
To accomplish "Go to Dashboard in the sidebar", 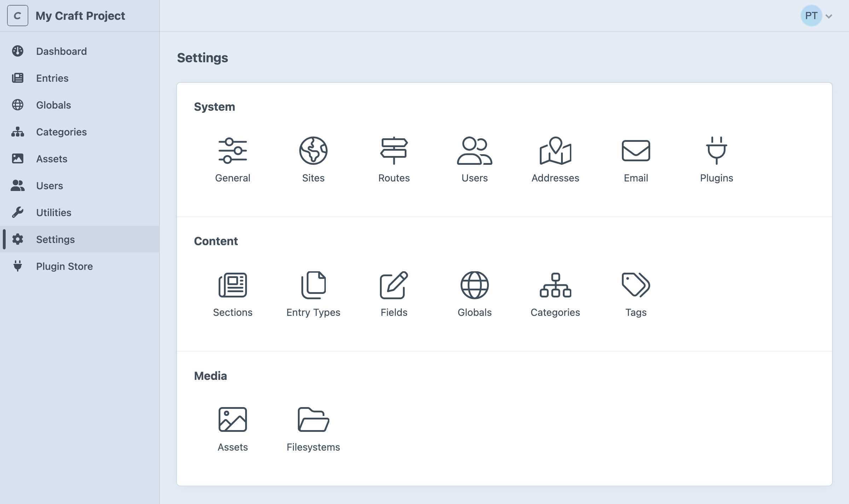I will pyautogui.click(x=80, y=51).
